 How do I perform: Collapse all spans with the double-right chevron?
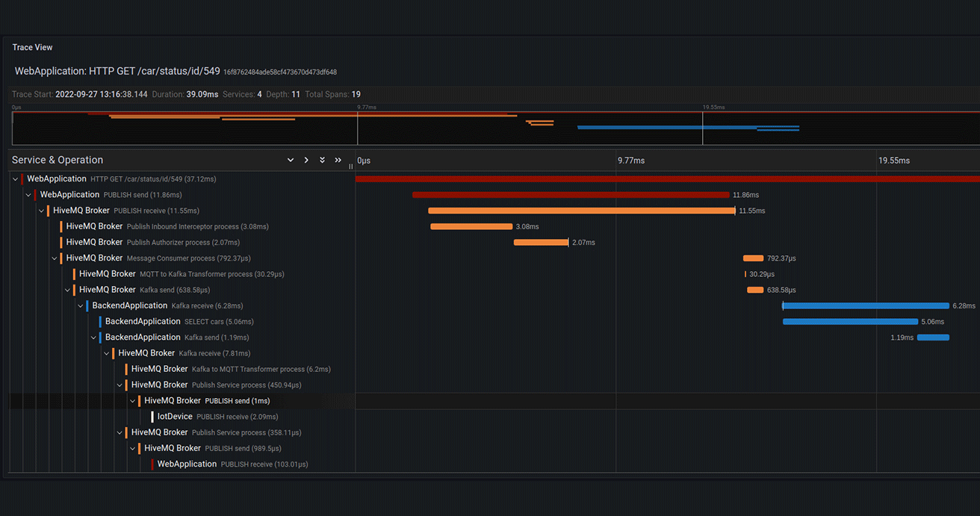tap(338, 160)
